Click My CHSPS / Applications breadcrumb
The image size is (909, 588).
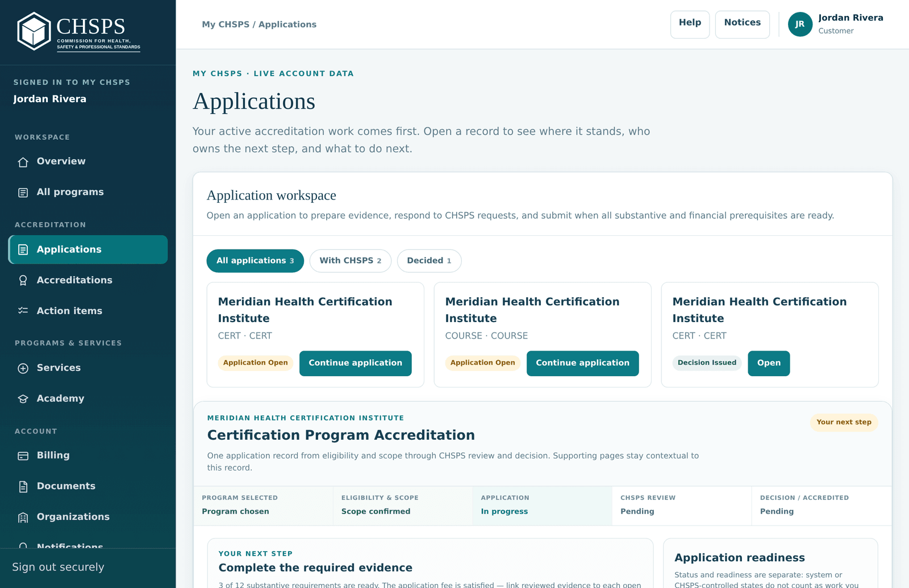[259, 24]
